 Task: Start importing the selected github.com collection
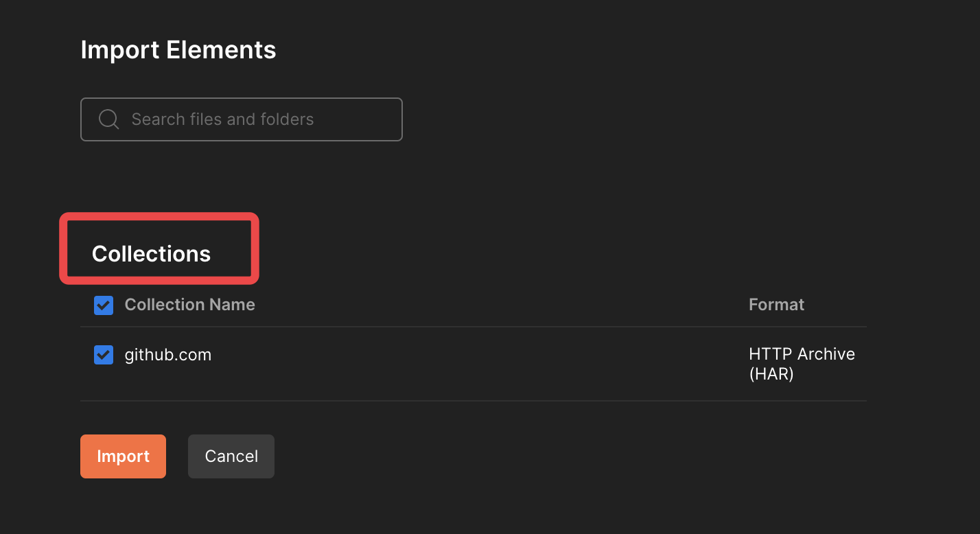click(x=124, y=456)
